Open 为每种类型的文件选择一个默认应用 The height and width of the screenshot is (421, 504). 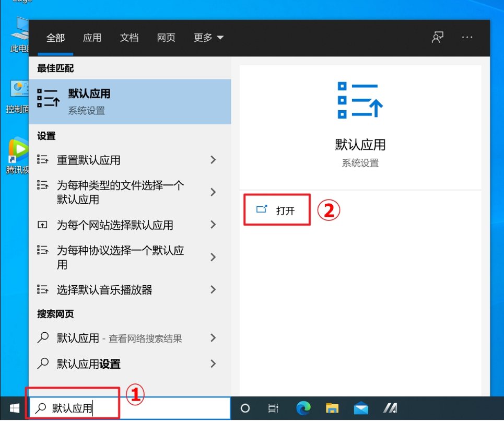(x=130, y=192)
